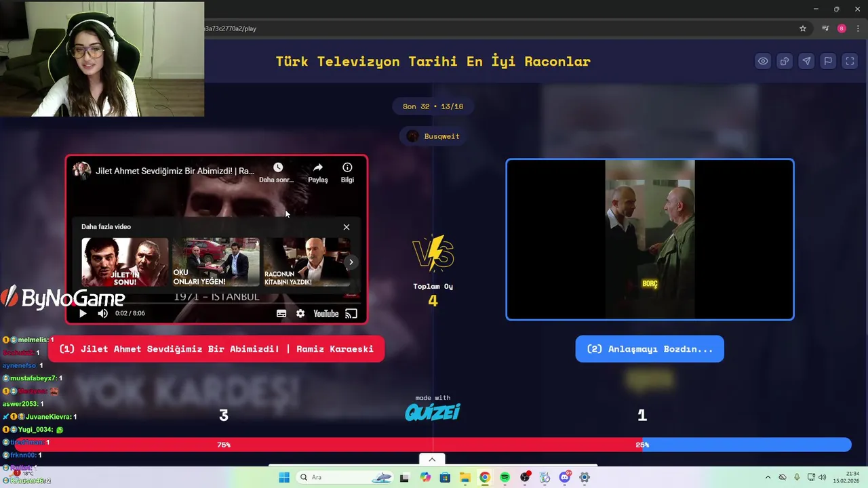This screenshot has width=868, height=488.
Task: Click the YouTube video progress bar
Action: [216, 302]
